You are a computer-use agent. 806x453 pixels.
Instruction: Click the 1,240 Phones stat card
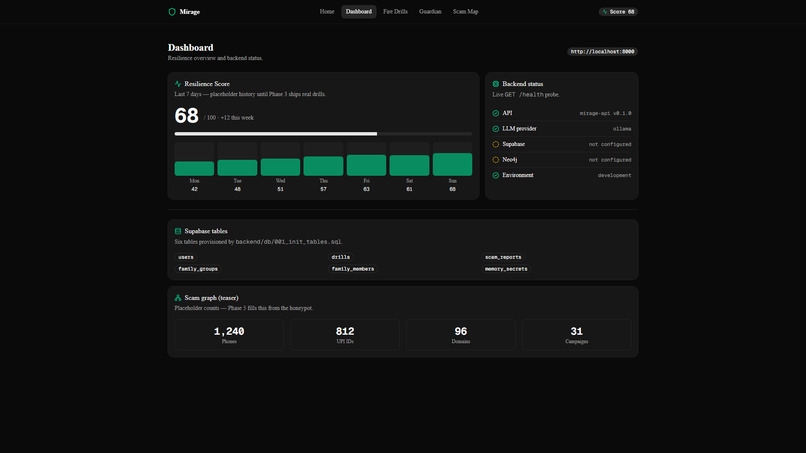tap(229, 335)
